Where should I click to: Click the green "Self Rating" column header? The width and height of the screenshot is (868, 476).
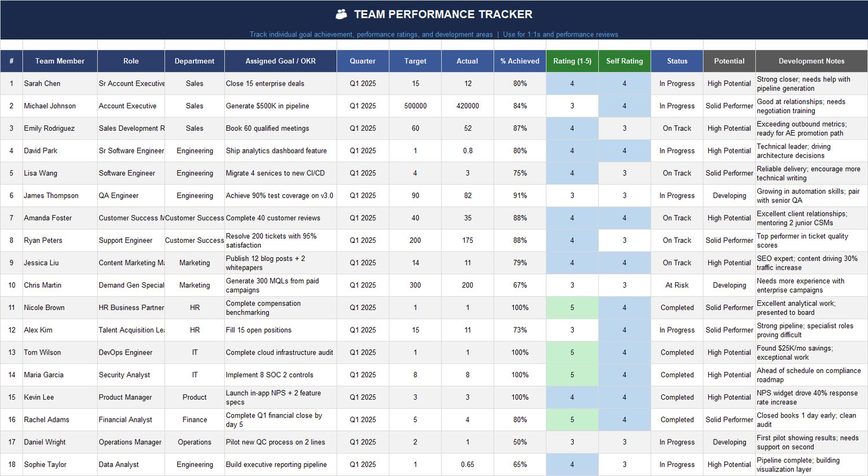[624, 61]
